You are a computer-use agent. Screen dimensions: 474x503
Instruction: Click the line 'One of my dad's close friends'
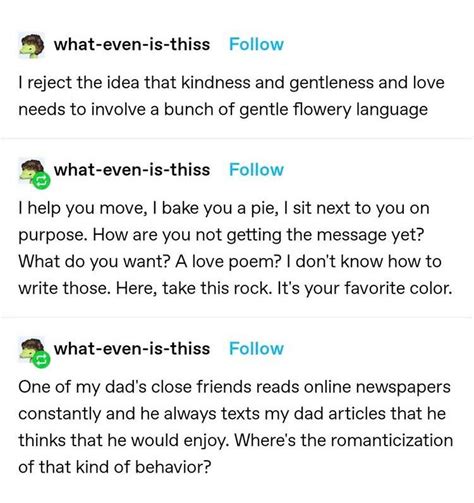(234, 387)
